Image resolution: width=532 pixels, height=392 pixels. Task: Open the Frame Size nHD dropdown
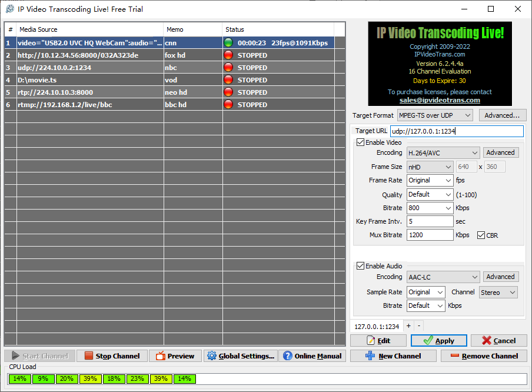point(430,167)
